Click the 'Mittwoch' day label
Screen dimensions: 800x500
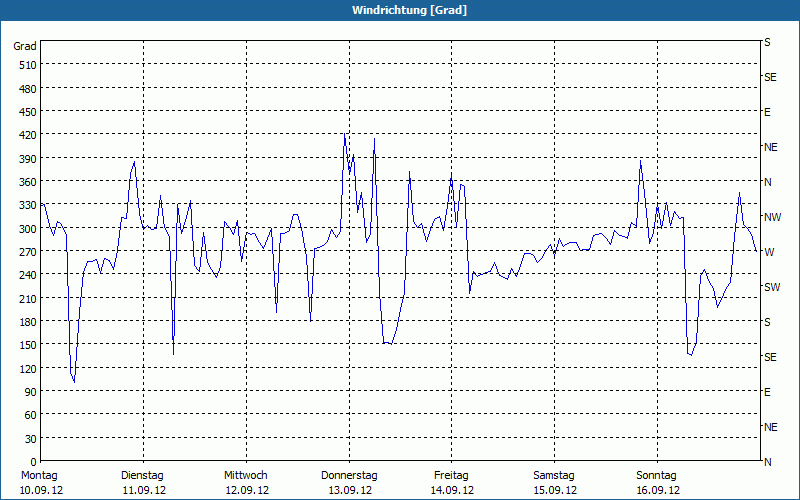coord(245,476)
